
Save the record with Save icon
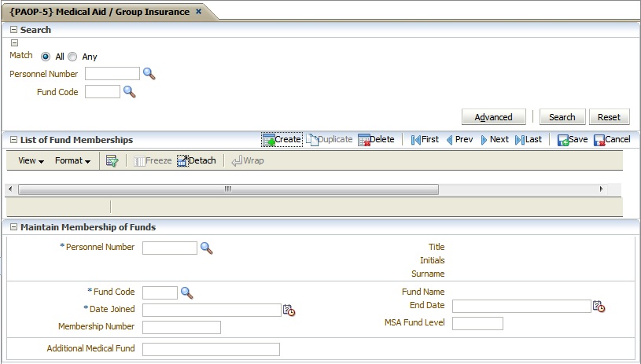coord(573,139)
